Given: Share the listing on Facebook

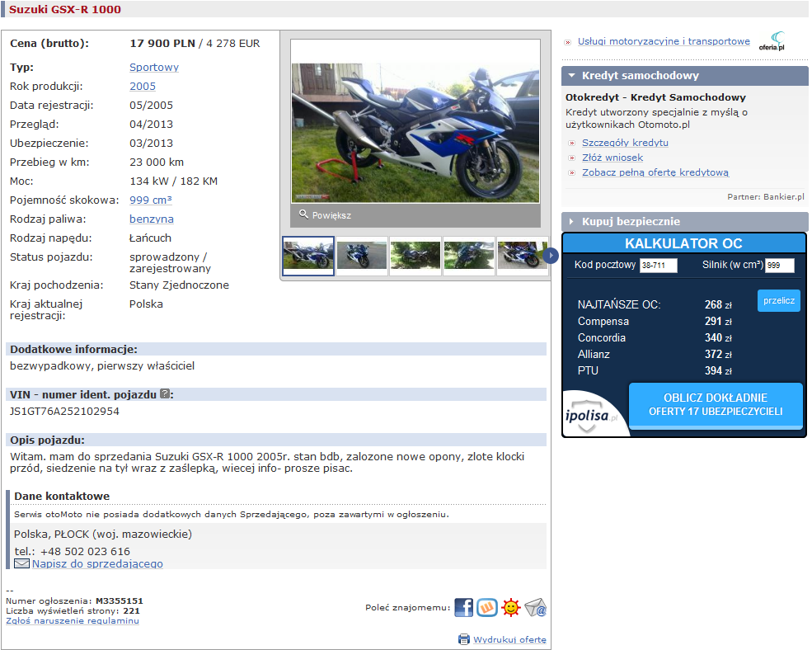Looking at the screenshot, I should click(463, 607).
